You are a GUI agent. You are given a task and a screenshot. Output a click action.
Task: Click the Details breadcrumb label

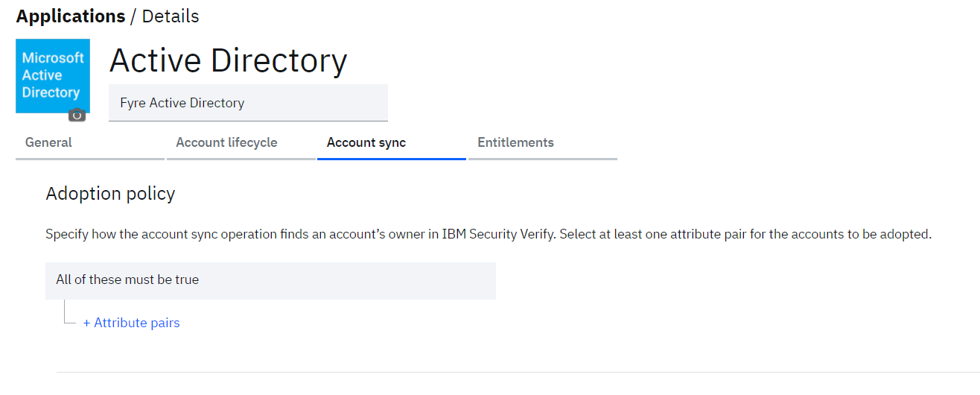tap(171, 16)
